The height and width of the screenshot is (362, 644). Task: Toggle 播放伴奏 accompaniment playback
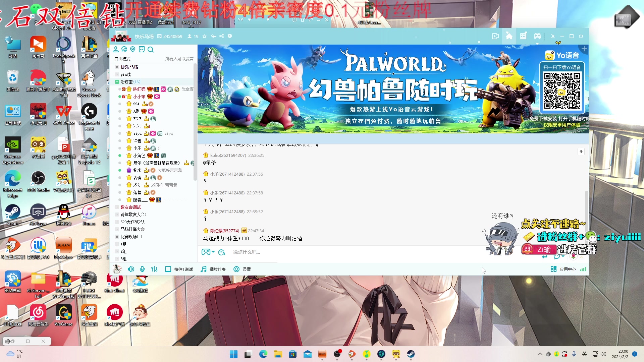(x=213, y=269)
